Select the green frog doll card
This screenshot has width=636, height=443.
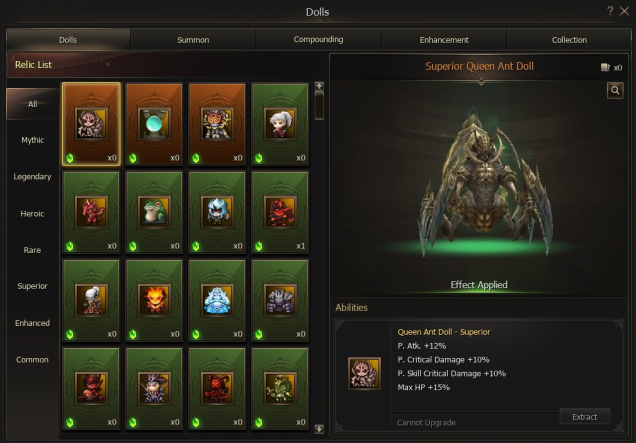click(154, 212)
